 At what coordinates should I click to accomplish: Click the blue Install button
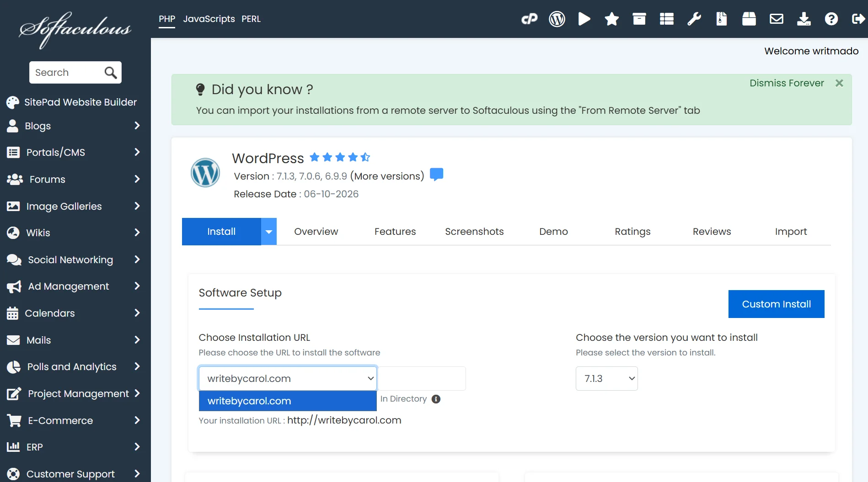pyautogui.click(x=221, y=232)
